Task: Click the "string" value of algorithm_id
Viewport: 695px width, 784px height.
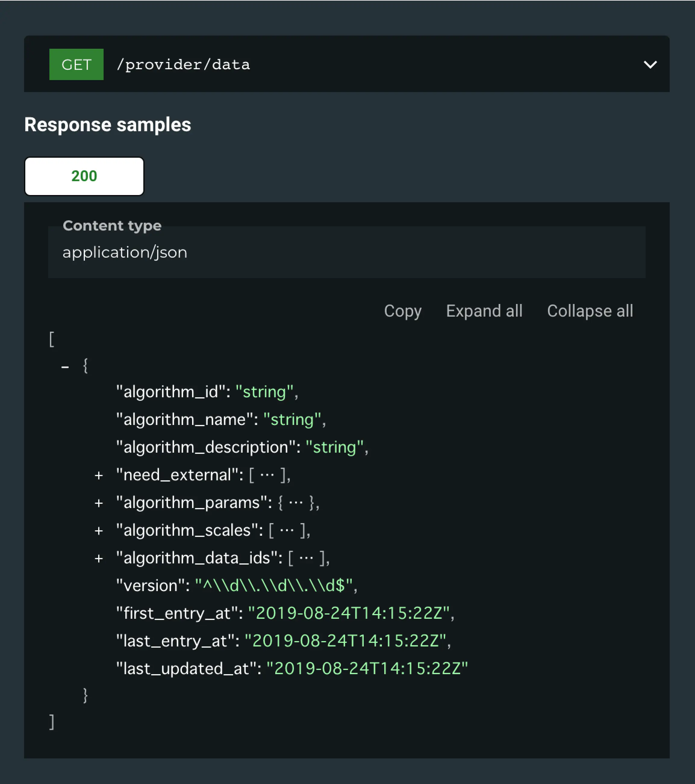Action: 264,392
